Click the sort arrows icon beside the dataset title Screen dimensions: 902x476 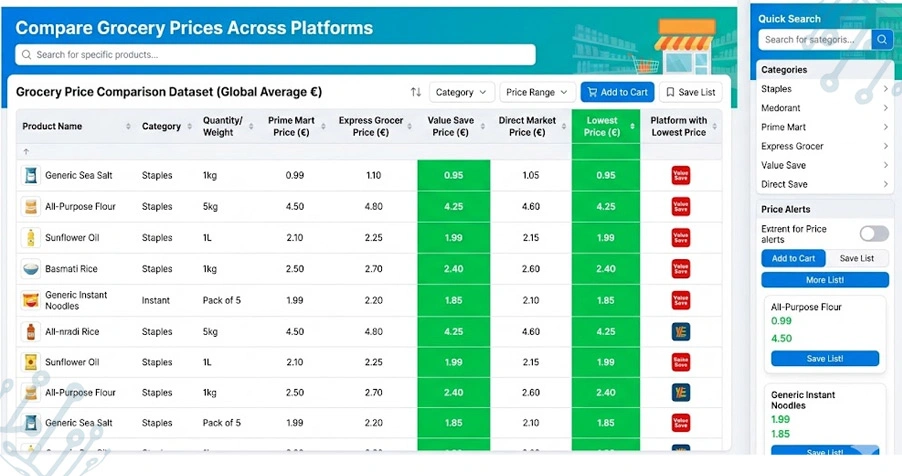(416, 92)
